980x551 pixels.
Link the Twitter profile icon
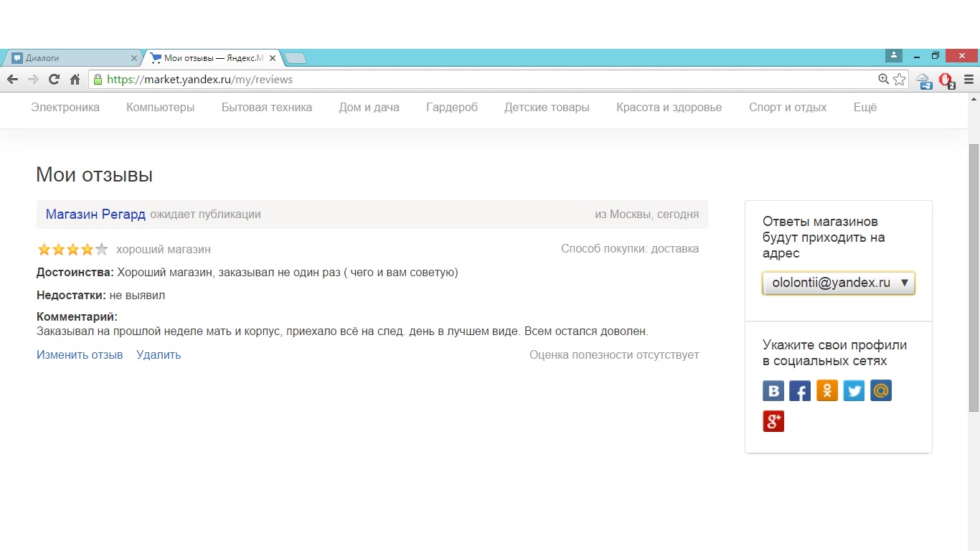pyautogui.click(x=854, y=391)
